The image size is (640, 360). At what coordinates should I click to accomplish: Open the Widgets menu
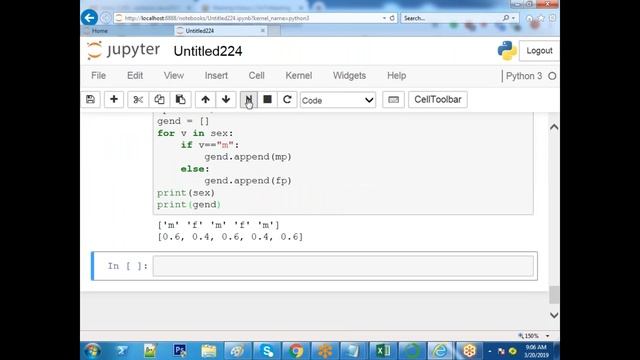[349, 76]
